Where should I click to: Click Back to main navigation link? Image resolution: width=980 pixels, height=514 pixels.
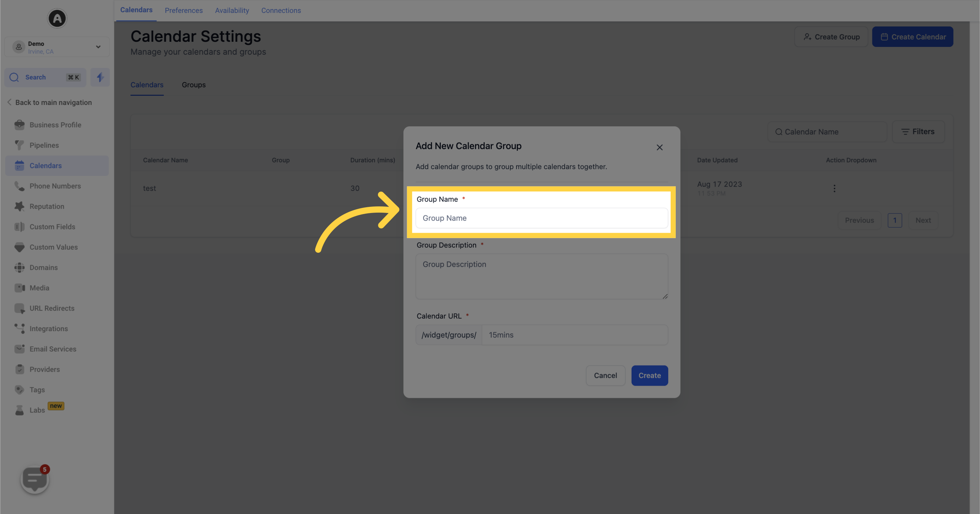[x=53, y=102]
